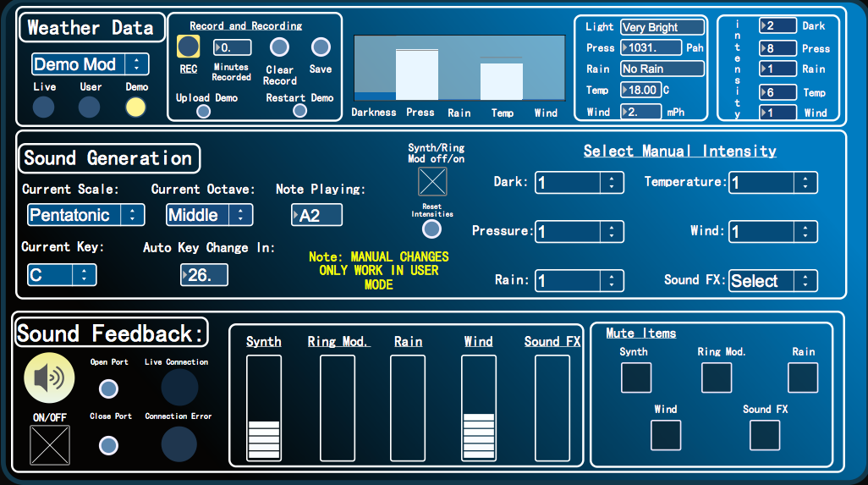The width and height of the screenshot is (868, 485).
Task: Click the yellow REC record button
Action: pos(190,47)
